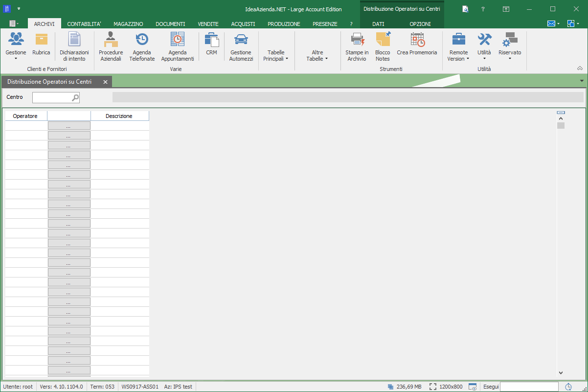588x392 pixels.
Task: Open Gestione Automezzi
Action: (241, 39)
